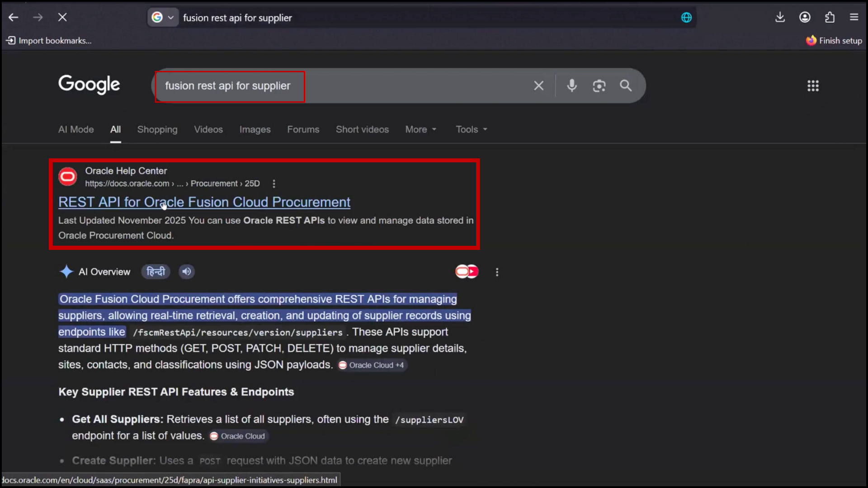Click Import bookmarks in bookmarks bar
Screen dimensions: 868x488
49,41
